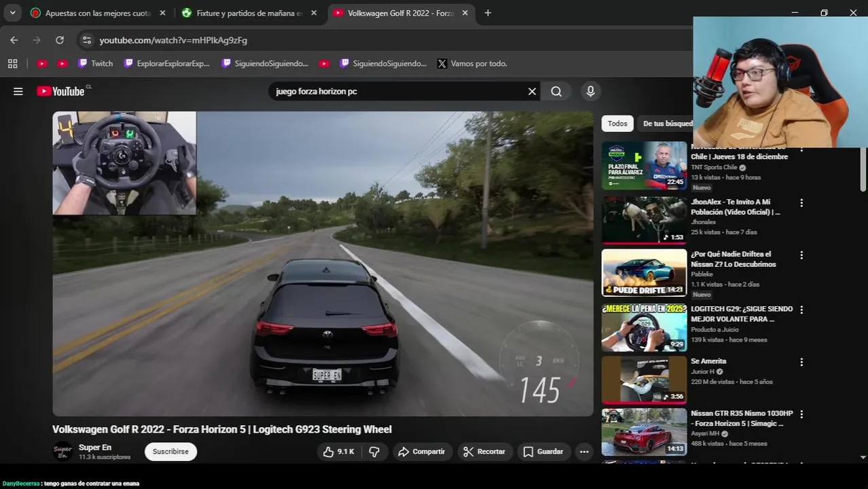Click the magnifier search button
The height and width of the screenshot is (489, 868).
click(x=556, y=92)
